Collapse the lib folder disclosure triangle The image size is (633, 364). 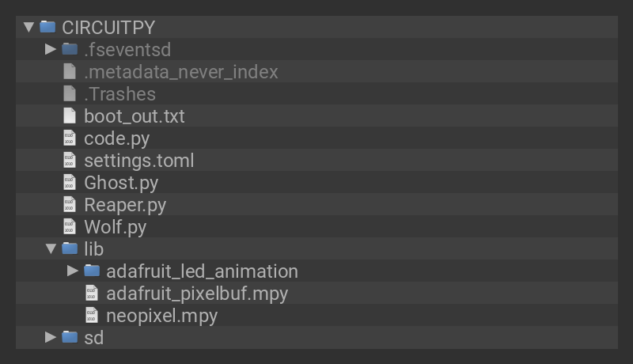tap(51, 248)
